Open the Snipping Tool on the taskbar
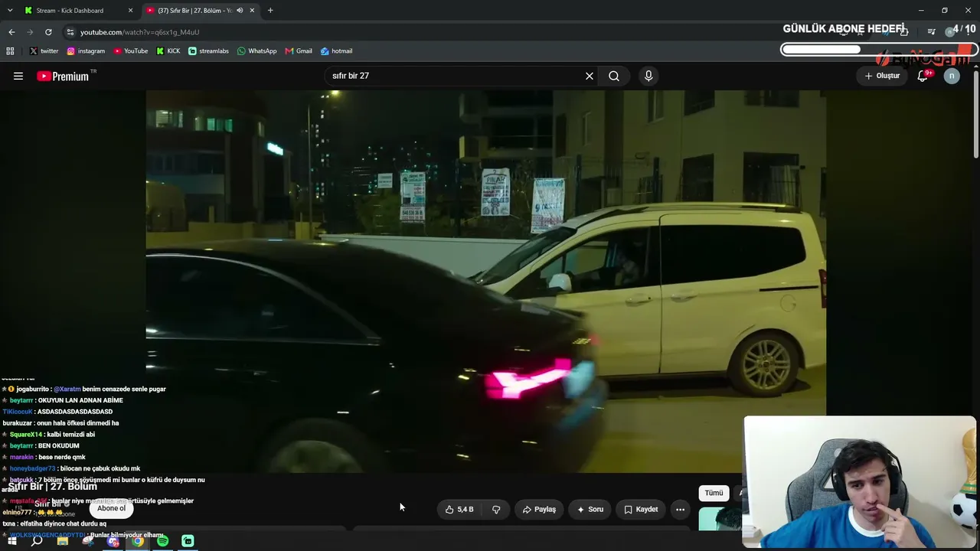The width and height of the screenshot is (980, 551). 88,541
